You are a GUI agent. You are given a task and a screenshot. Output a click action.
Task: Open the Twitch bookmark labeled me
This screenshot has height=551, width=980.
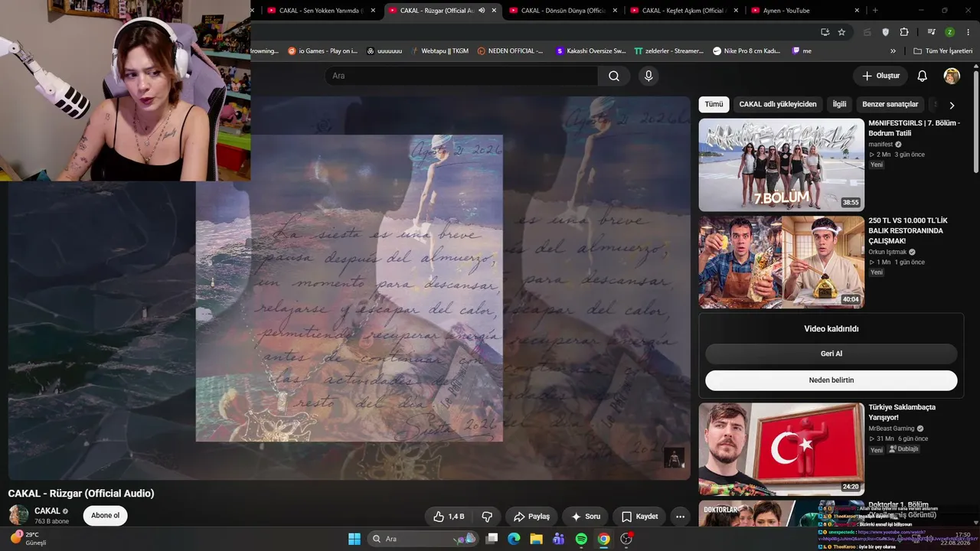point(802,51)
